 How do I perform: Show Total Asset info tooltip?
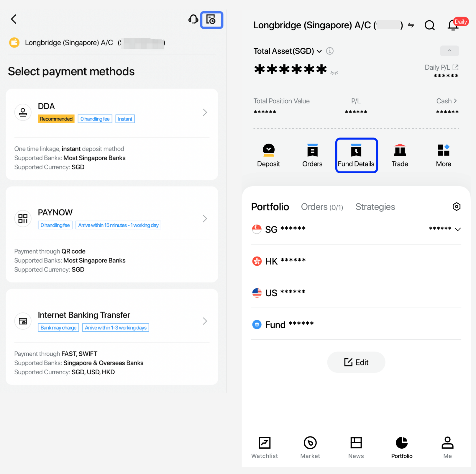coord(330,51)
